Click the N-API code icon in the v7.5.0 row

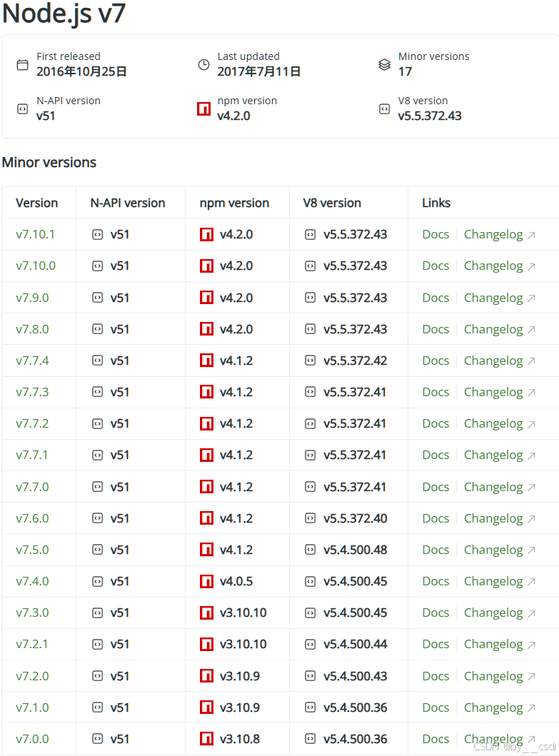[x=97, y=550]
